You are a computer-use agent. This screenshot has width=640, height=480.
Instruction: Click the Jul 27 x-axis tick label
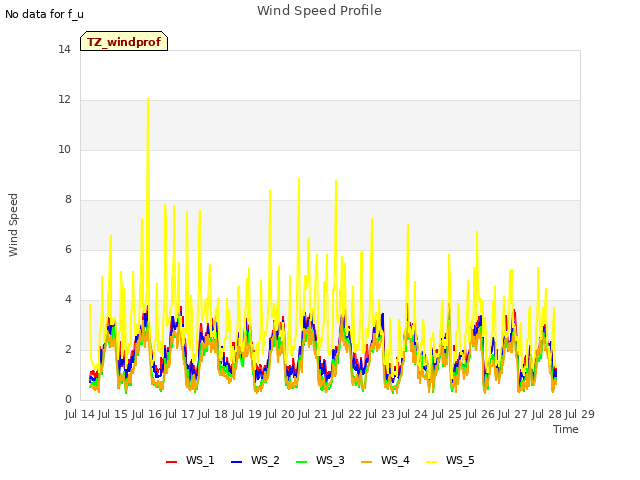[x=513, y=414]
